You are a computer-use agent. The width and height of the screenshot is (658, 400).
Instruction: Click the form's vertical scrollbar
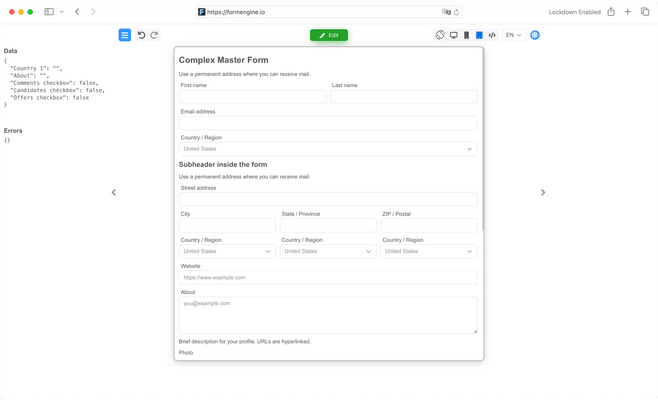point(483,141)
